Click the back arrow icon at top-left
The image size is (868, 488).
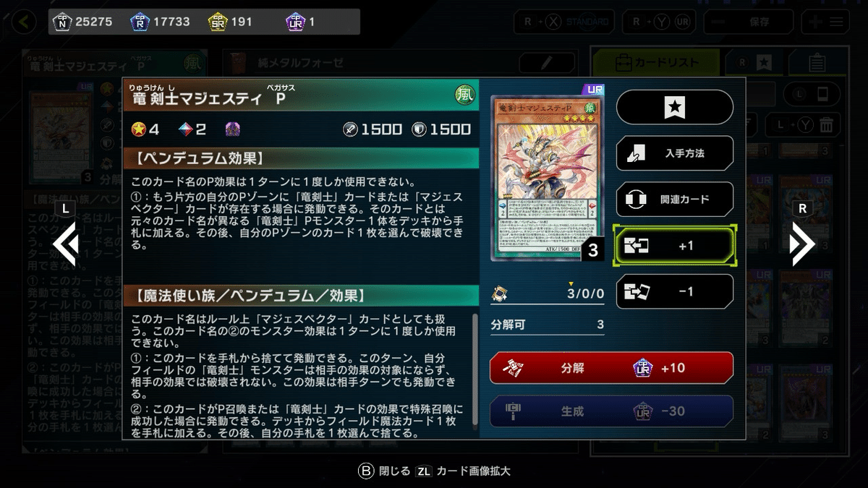pos(25,22)
